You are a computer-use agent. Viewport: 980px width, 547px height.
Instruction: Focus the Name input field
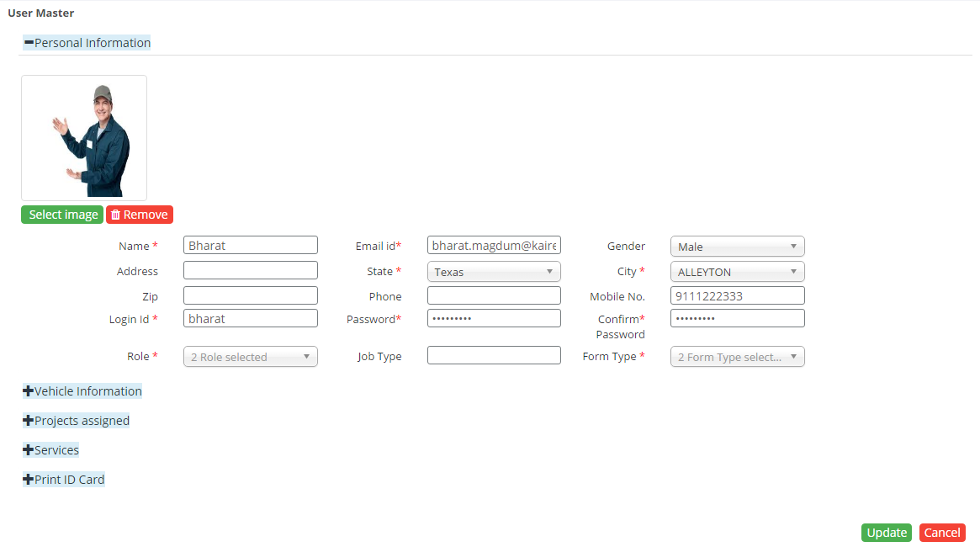click(x=251, y=246)
